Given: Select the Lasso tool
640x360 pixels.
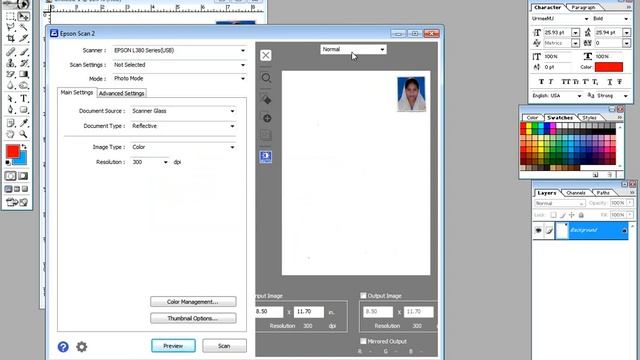Looking at the screenshot, I should tap(11, 27).
